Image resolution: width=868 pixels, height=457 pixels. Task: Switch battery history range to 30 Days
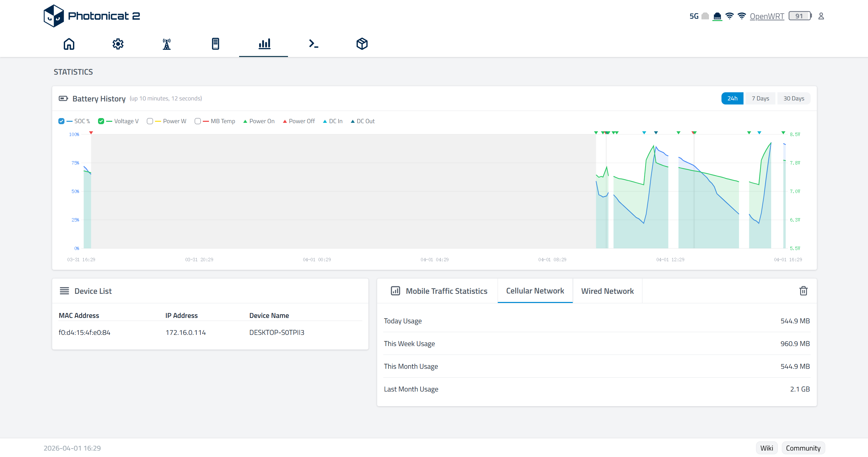pyautogui.click(x=794, y=98)
